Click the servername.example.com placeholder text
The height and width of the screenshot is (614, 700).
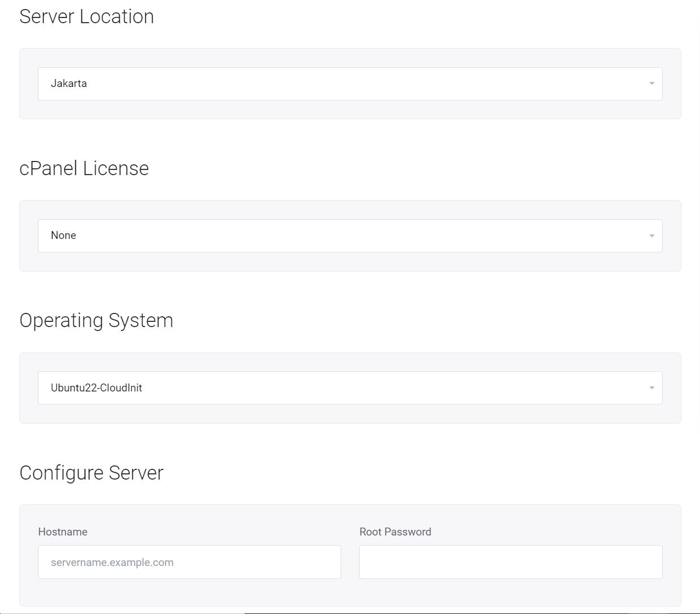pos(112,562)
